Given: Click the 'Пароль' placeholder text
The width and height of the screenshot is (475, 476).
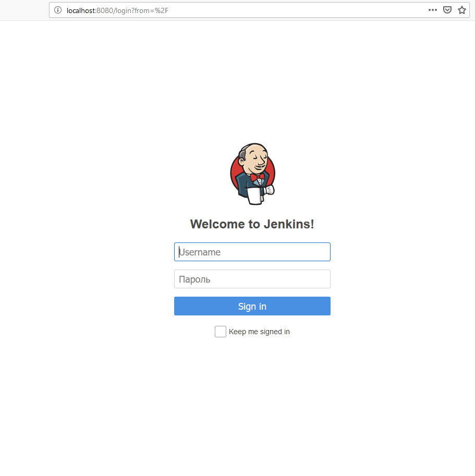Looking at the screenshot, I should pos(194,279).
